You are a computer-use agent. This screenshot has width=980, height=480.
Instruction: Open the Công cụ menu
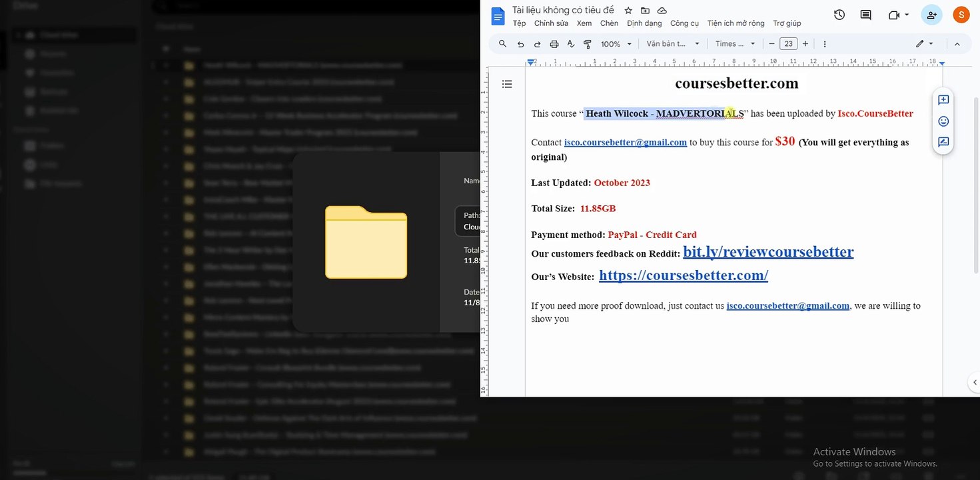coord(684,23)
